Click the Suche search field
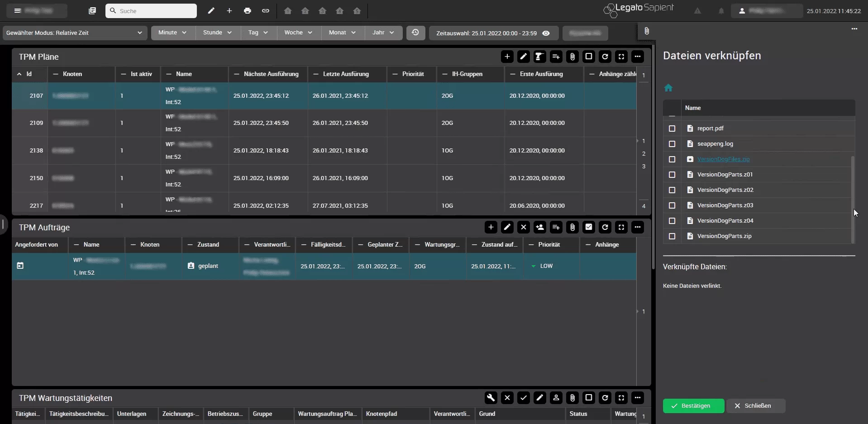The image size is (868, 424). click(151, 11)
